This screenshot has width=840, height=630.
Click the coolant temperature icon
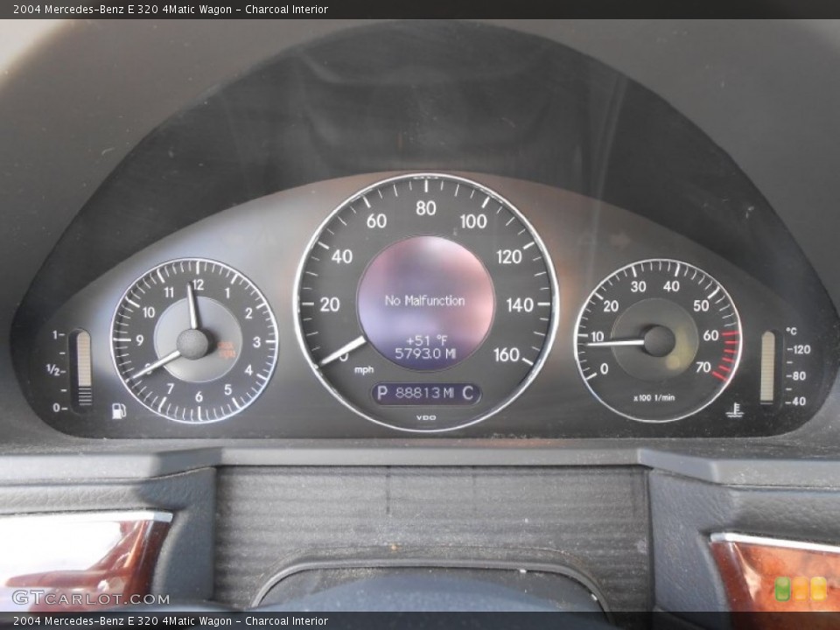coord(734,410)
